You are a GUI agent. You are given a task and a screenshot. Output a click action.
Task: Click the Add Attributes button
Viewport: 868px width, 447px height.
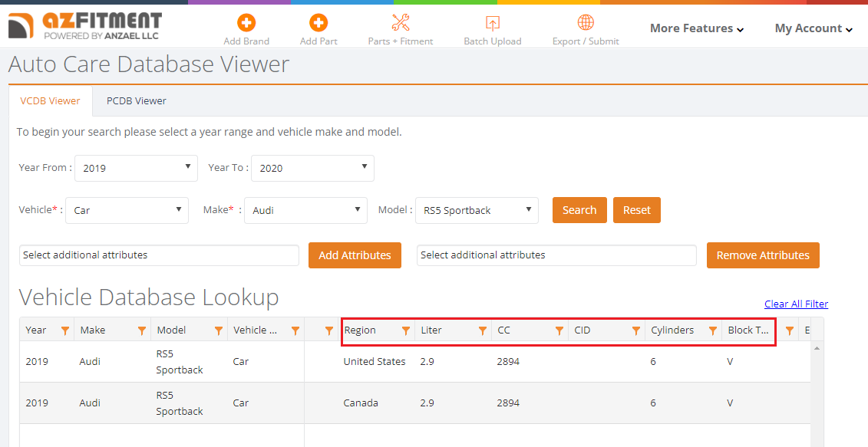pyautogui.click(x=355, y=255)
